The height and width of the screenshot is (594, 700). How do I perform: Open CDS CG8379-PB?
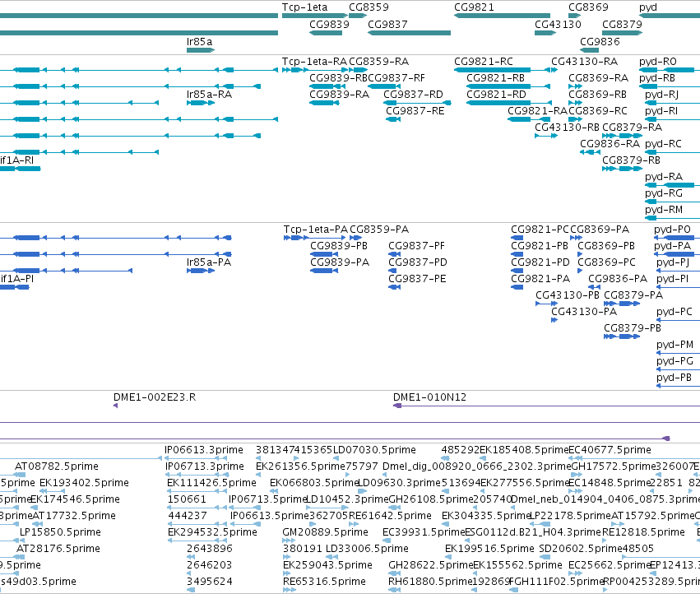[633, 327]
